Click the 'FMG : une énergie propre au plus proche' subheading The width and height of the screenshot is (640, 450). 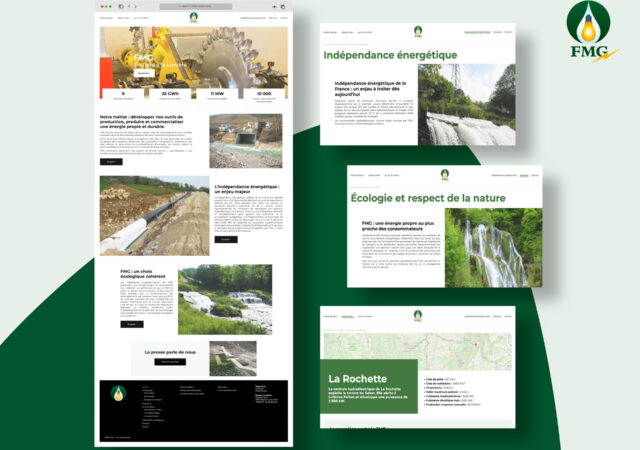tap(398, 226)
